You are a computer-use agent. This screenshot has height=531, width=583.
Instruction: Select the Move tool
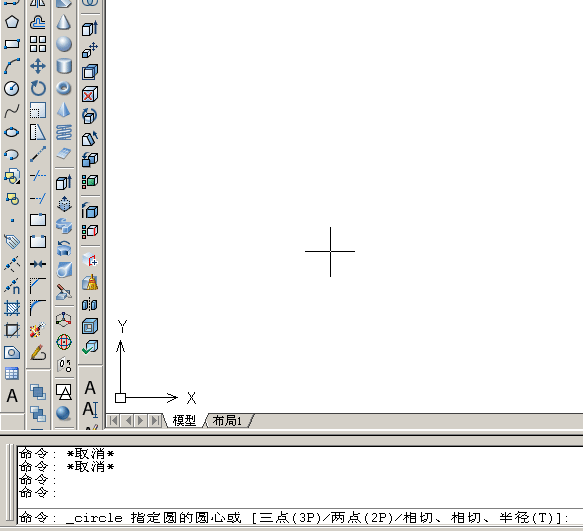38,66
